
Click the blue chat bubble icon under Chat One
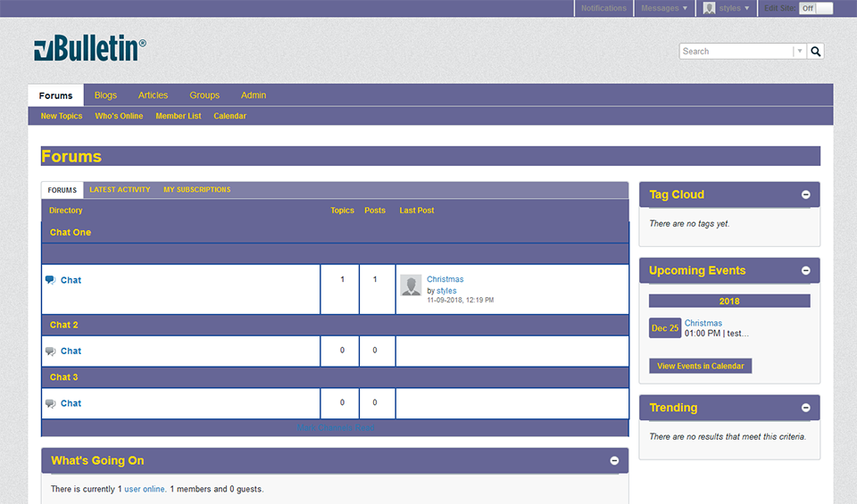pyautogui.click(x=50, y=280)
